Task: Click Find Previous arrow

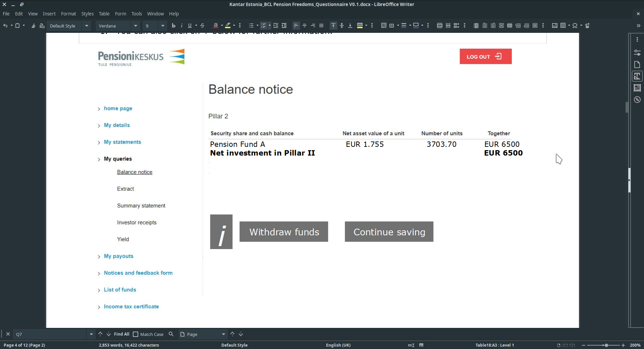Action: (100, 334)
